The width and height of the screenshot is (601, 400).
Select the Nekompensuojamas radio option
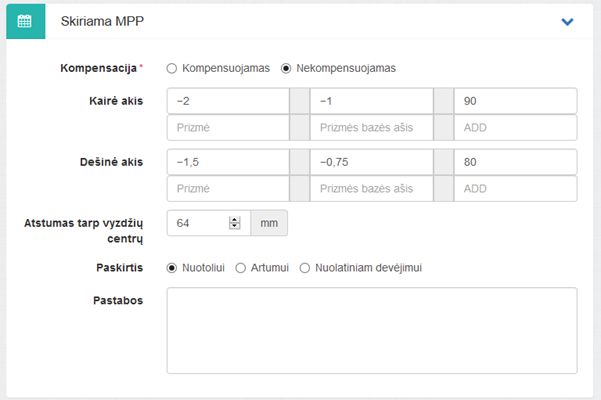point(286,68)
